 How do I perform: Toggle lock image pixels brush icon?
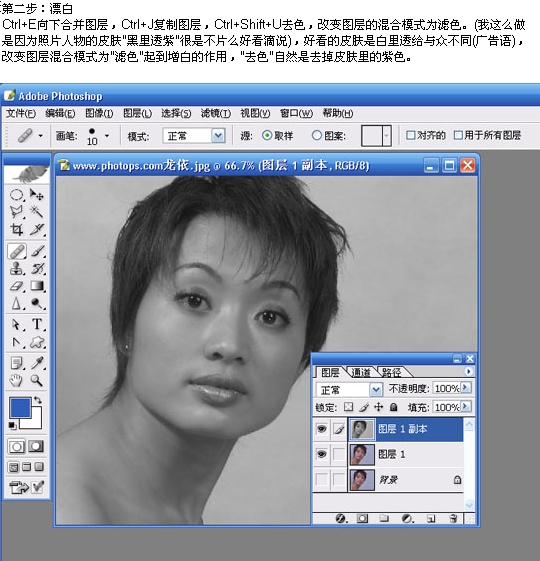(x=364, y=407)
